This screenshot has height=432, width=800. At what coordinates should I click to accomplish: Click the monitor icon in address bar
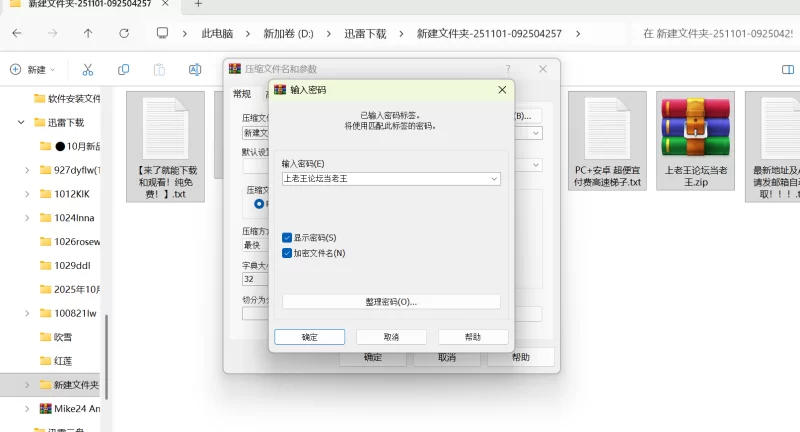[x=162, y=33]
